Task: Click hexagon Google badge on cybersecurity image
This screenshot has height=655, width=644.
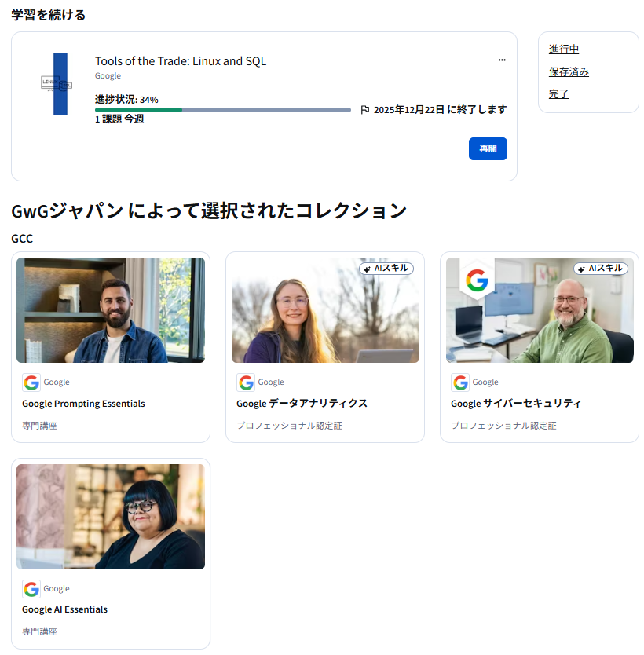Action: [476, 280]
